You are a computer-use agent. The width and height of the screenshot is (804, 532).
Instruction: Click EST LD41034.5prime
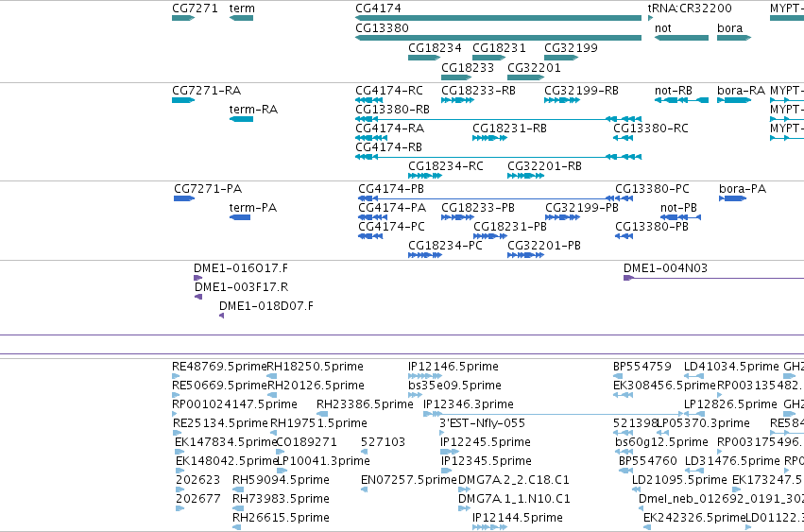[x=731, y=367]
